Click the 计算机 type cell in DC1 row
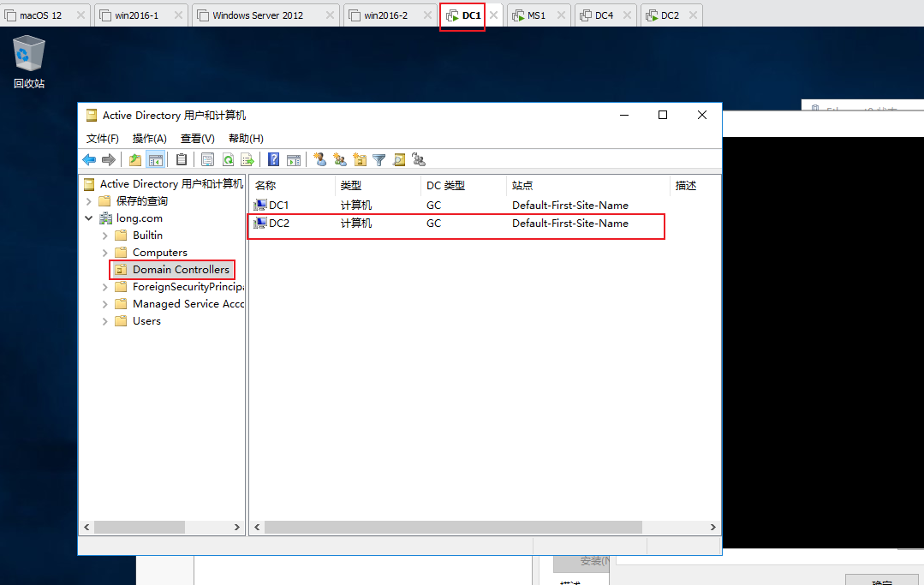The width and height of the screenshot is (924, 585). 356,205
